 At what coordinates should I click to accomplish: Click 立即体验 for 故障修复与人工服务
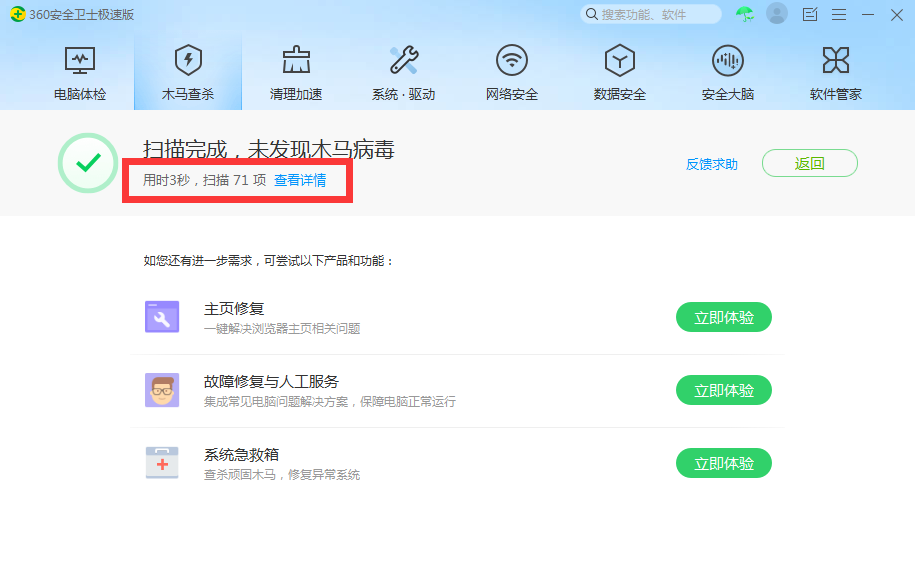[724, 390]
